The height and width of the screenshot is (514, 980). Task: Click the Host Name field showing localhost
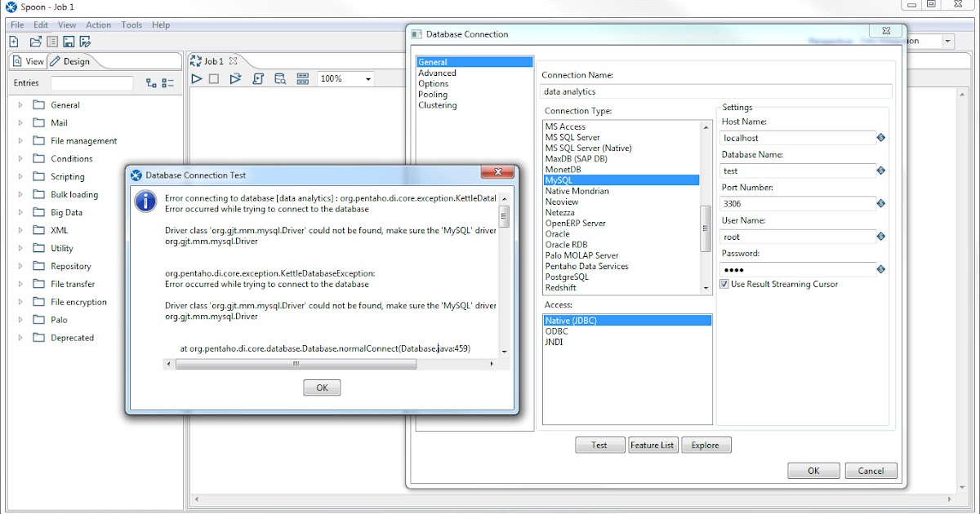(x=797, y=138)
